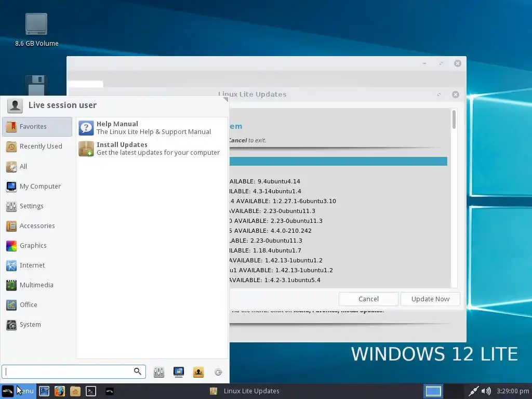532x399 pixels.
Task: Click the 1.18.4ubuntu1.7 update row
Action: (265, 250)
